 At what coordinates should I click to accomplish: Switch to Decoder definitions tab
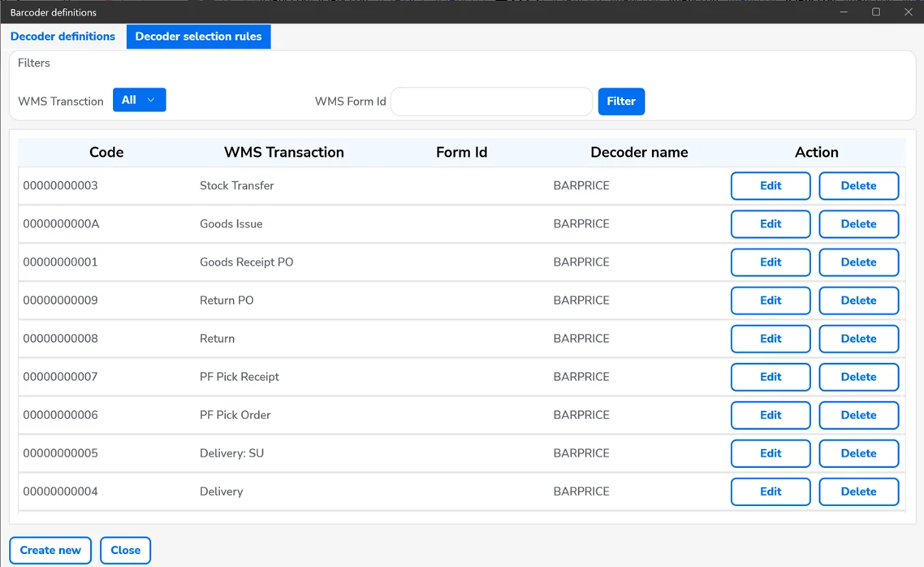[63, 37]
